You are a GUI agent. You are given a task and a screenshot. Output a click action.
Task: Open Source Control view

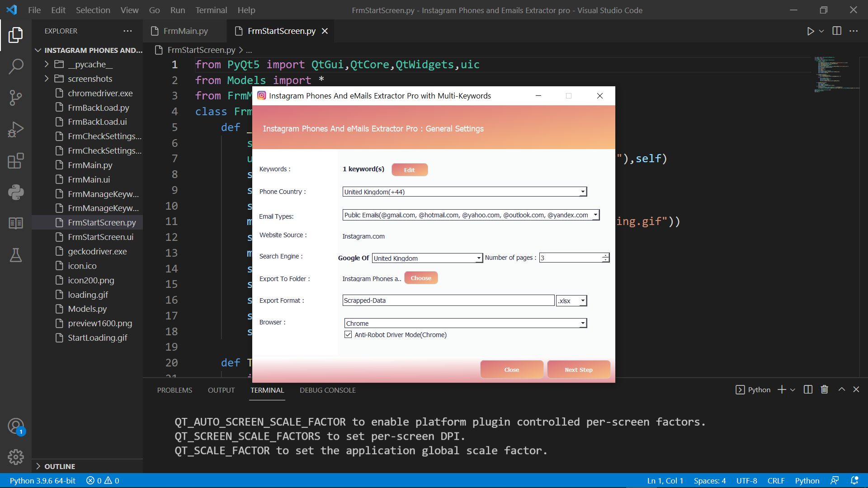click(16, 98)
